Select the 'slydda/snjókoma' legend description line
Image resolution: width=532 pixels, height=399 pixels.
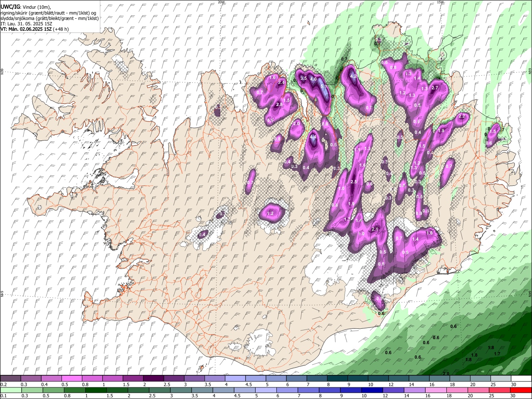click(49, 18)
